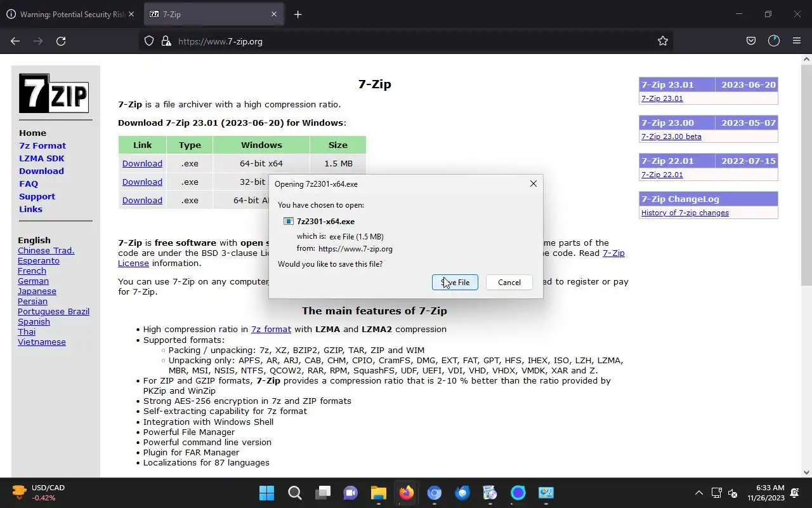Switch language to Spanish
Image resolution: width=812 pixels, height=508 pixels.
coord(34,321)
